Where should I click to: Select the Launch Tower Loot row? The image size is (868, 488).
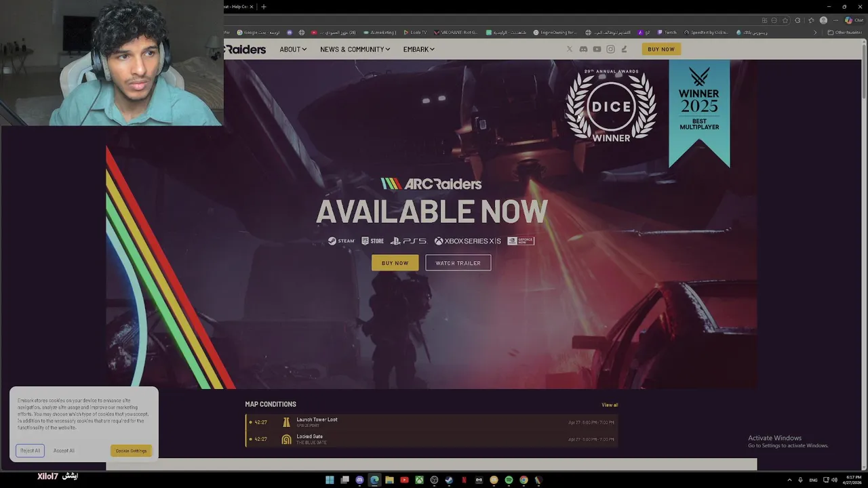(431, 422)
